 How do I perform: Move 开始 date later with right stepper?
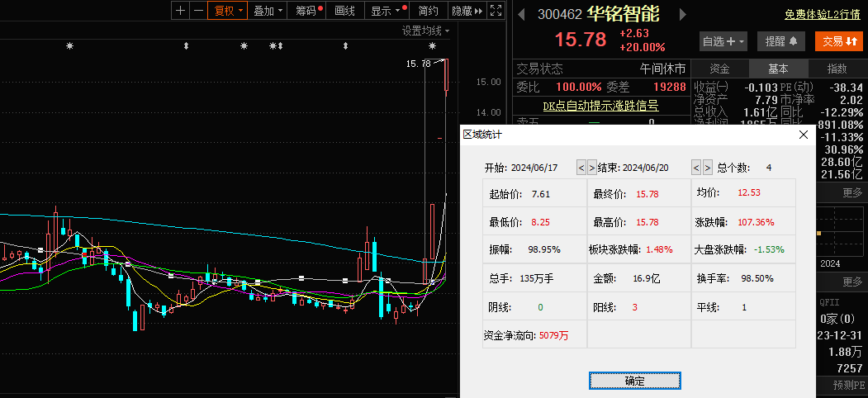pos(592,167)
